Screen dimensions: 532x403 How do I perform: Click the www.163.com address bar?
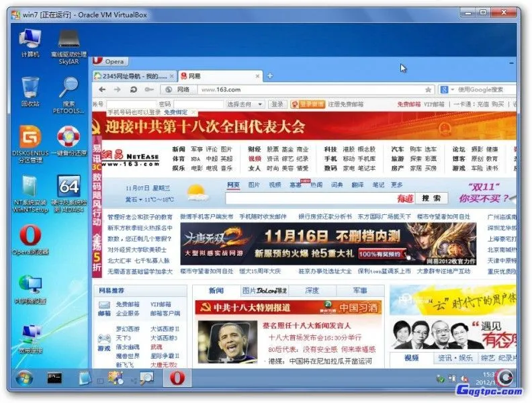[x=311, y=89]
